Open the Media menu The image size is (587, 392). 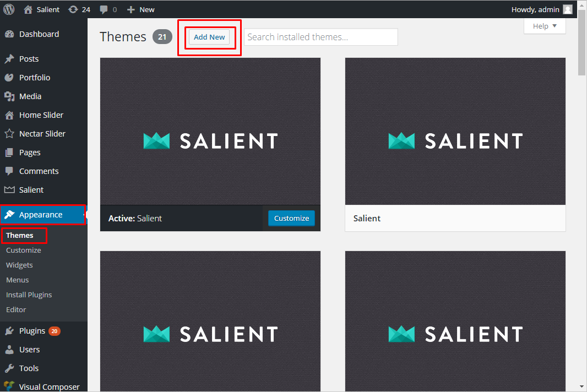pos(44,96)
